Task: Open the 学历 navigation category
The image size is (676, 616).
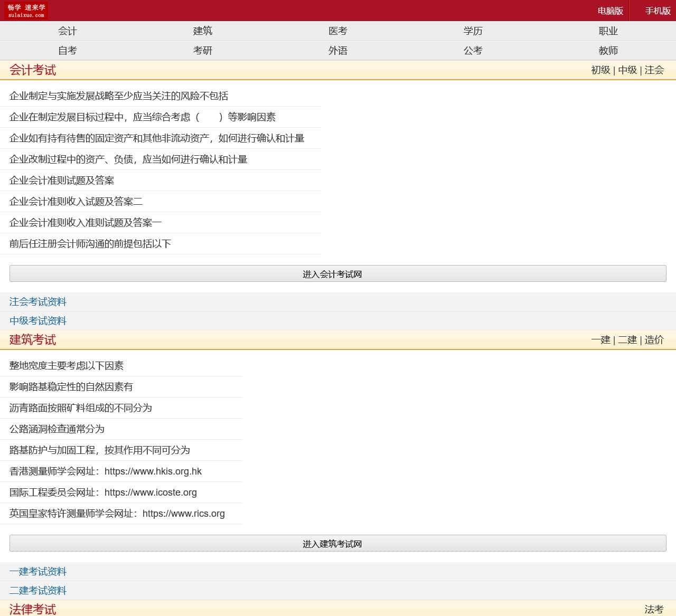Action: tap(473, 31)
